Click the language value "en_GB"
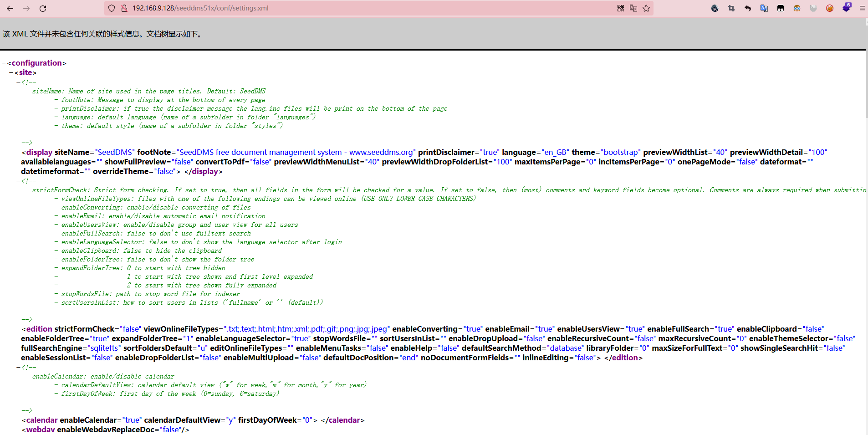Image resolution: width=868 pixels, height=435 pixels. (555, 152)
